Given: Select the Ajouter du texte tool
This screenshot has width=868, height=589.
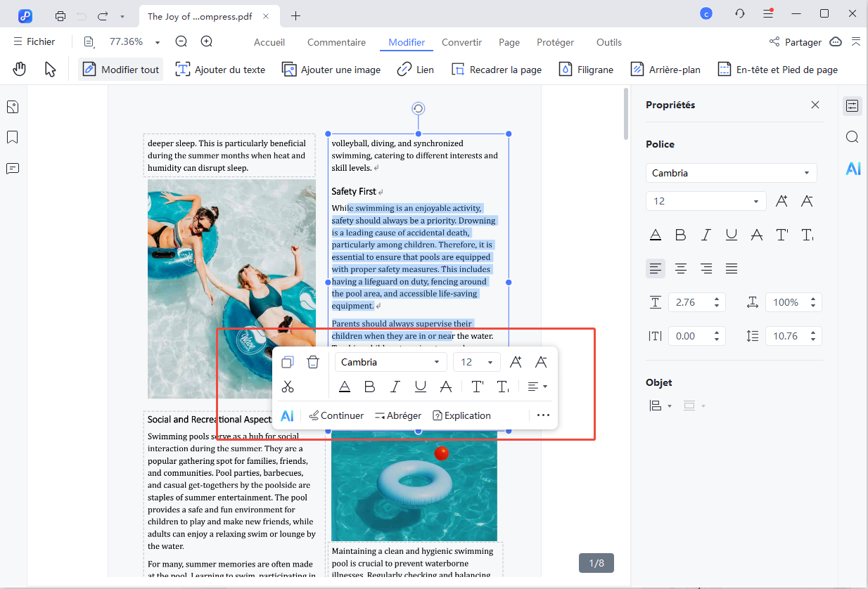Looking at the screenshot, I should [x=220, y=69].
